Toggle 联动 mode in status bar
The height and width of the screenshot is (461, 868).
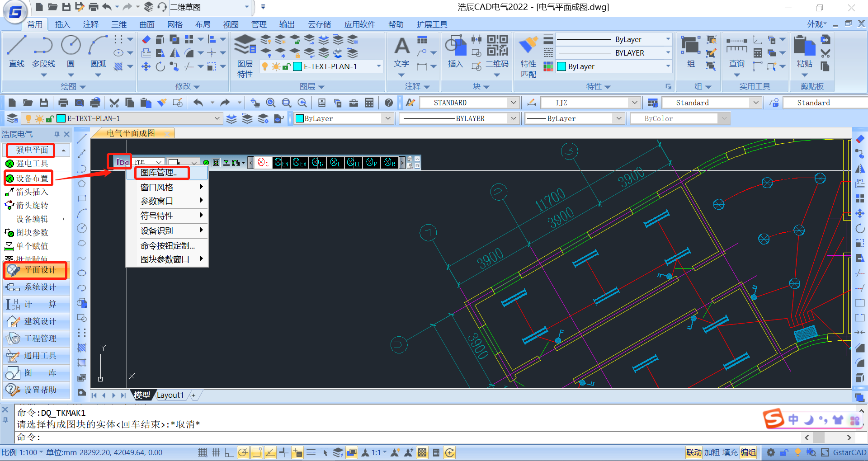point(693,452)
